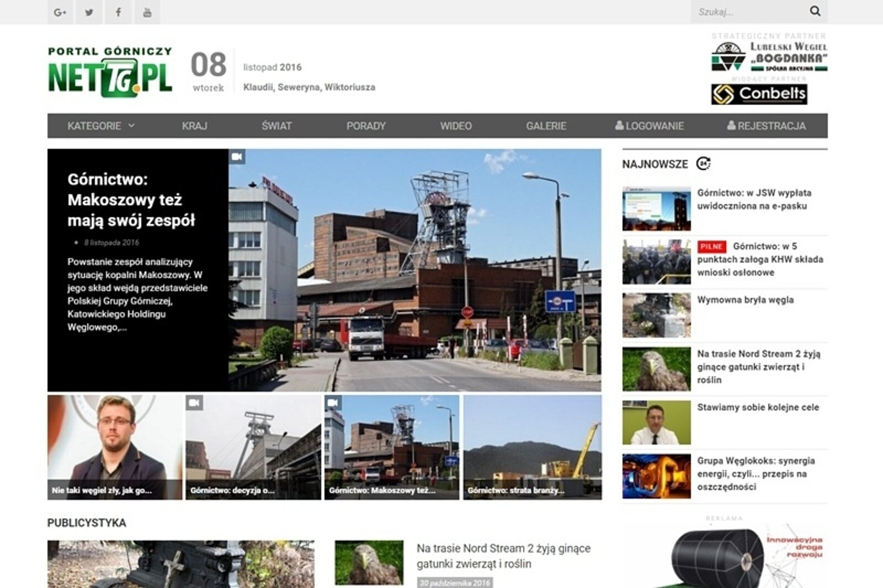Open the Kraj menu item
This screenshot has width=883, height=588.
pyautogui.click(x=194, y=126)
